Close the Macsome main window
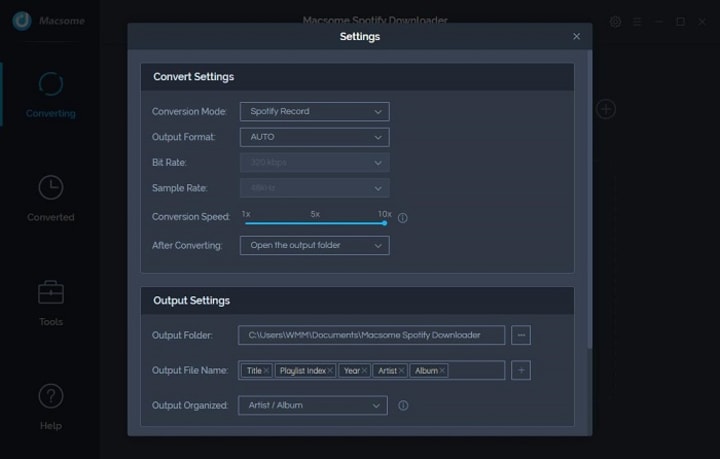 (702, 22)
